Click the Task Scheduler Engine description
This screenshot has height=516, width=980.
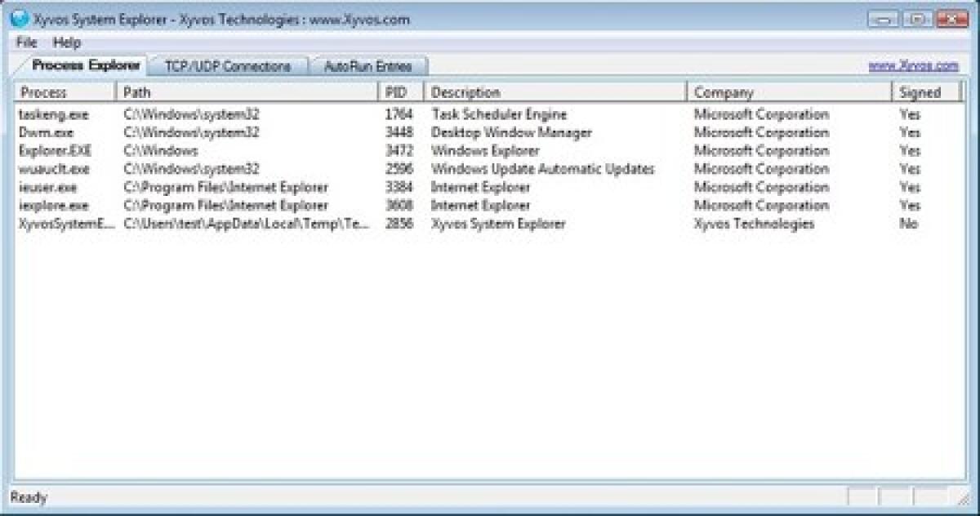[x=499, y=114]
